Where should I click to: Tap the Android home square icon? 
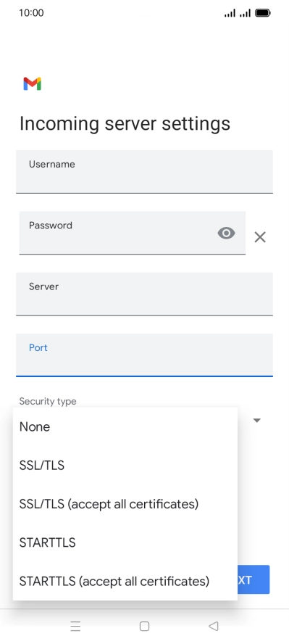(144, 626)
